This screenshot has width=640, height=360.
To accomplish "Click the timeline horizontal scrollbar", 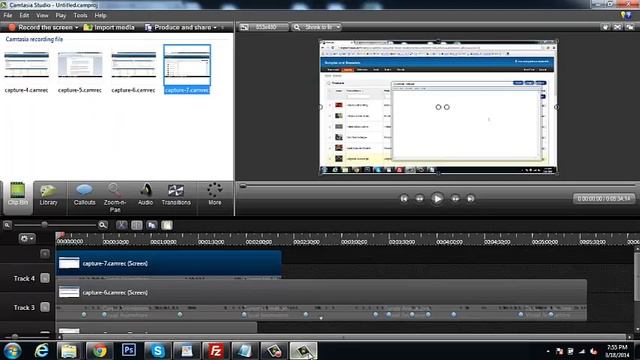I will [x=345, y=337].
